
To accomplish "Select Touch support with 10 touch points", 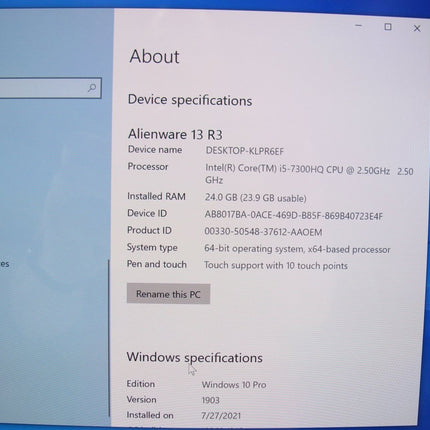I will (276, 266).
